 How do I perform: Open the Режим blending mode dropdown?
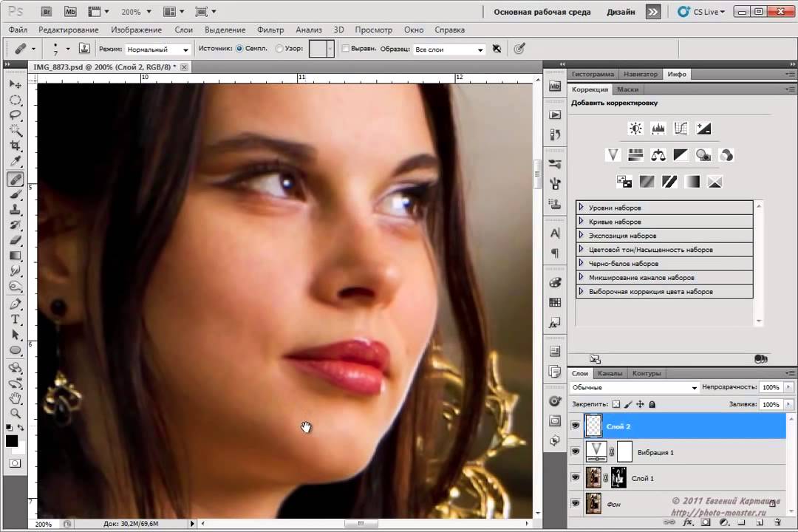point(157,50)
